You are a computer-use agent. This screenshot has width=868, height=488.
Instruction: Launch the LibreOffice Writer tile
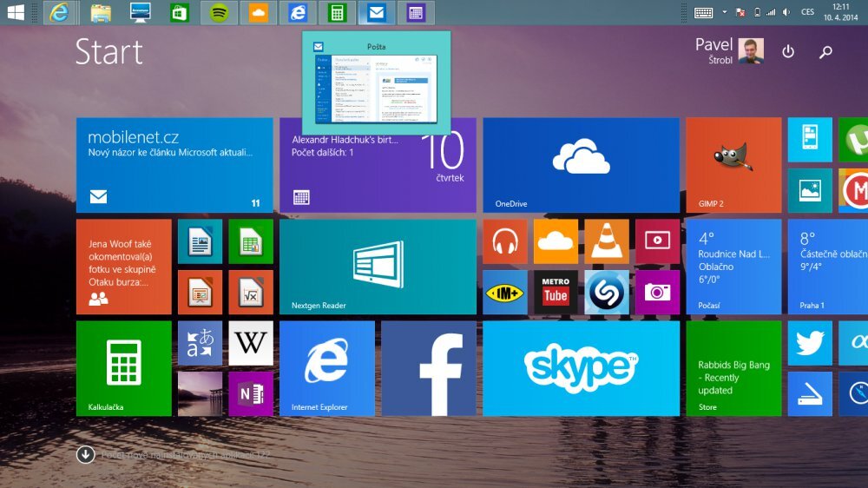(x=200, y=241)
